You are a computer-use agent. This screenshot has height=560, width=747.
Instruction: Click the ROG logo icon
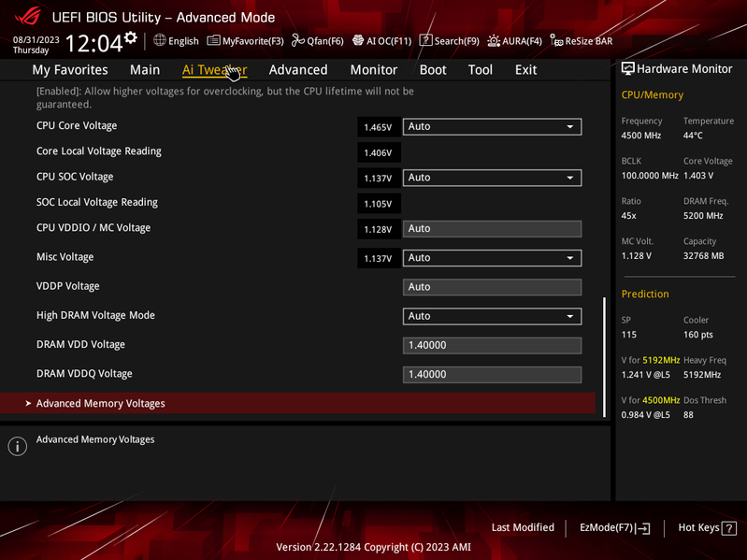click(x=28, y=17)
